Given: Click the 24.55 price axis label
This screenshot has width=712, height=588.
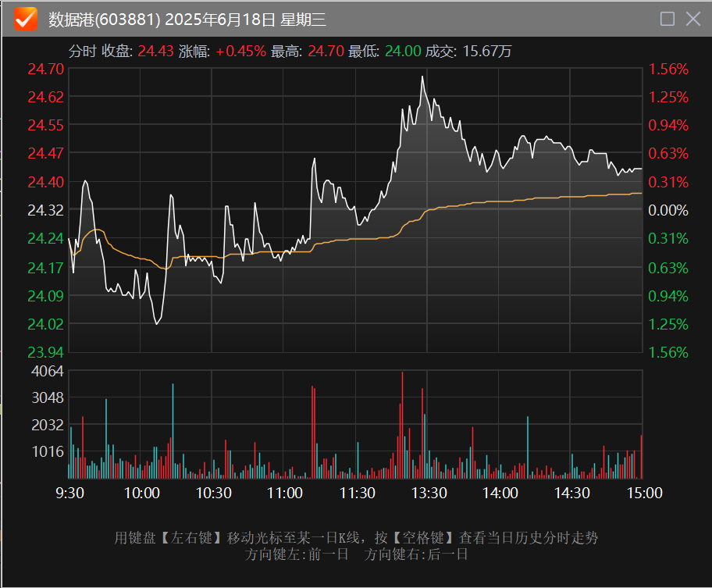Looking at the screenshot, I should pyautogui.click(x=46, y=125).
